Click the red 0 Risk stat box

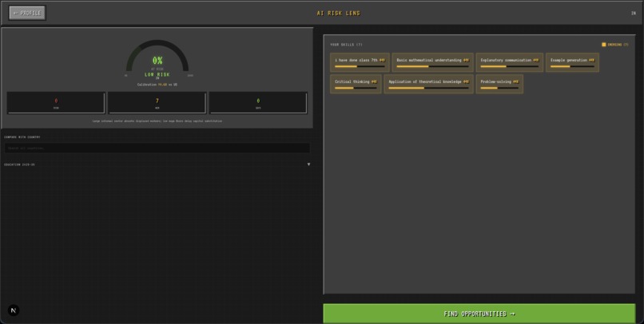(x=56, y=102)
